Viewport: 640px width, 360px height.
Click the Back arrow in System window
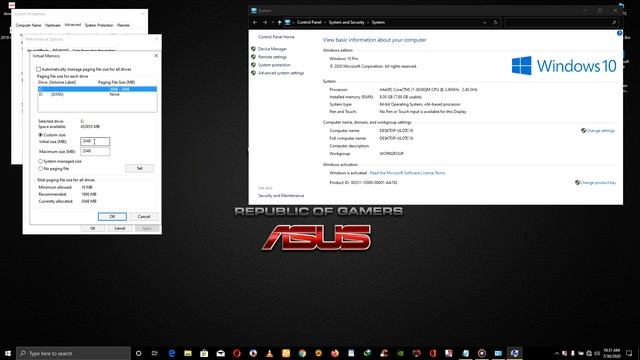(255, 22)
